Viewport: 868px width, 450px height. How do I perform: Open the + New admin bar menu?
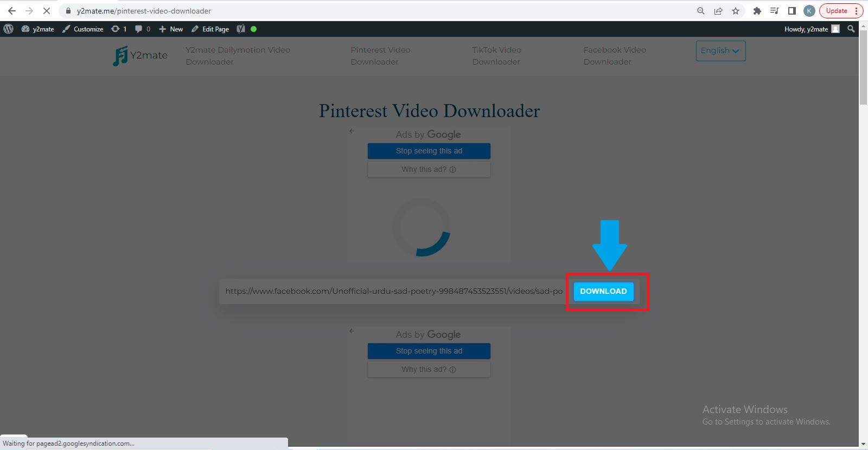(171, 29)
